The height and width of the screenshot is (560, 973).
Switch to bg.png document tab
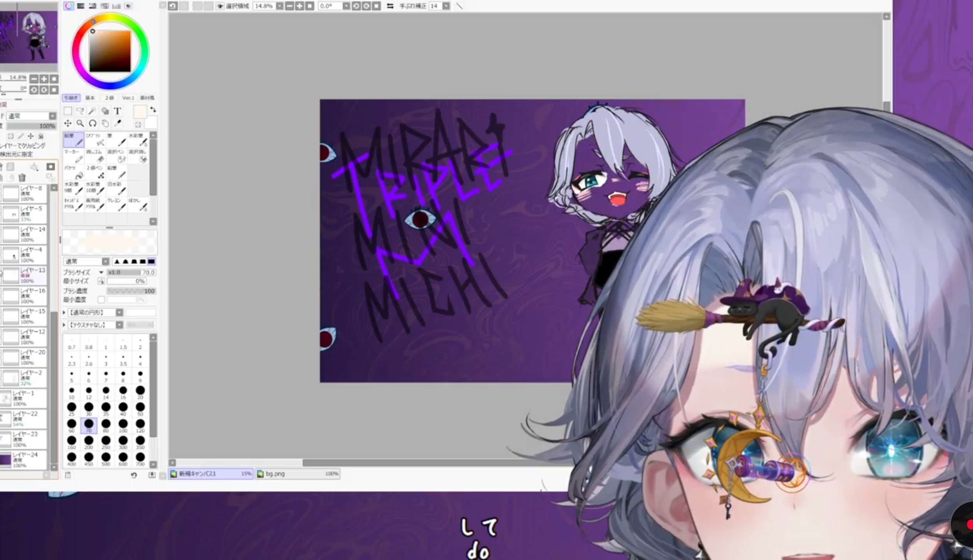(298, 474)
